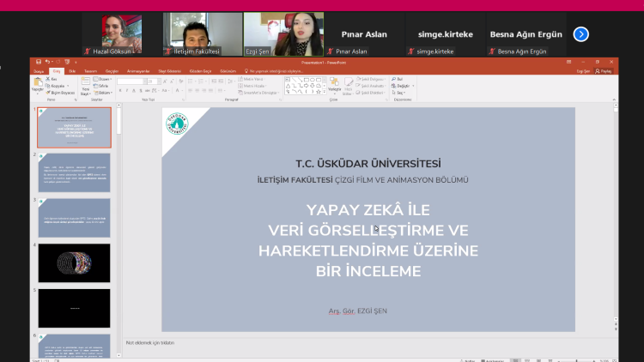Image resolution: width=644 pixels, height=362 pixels.
Task: Click the bullet list icon
Action: [190, 81]
